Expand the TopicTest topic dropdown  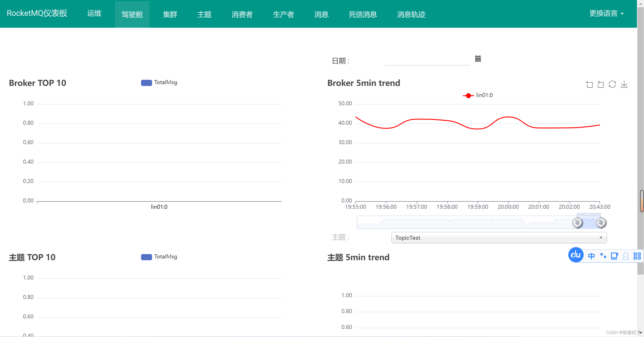(x=499, y=238)
